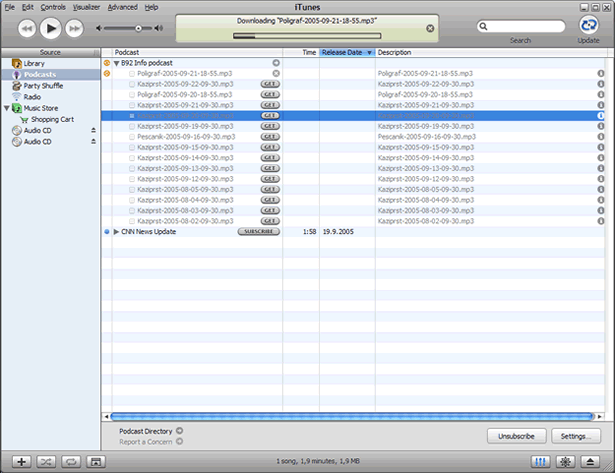The width and height of the screenshot is (615, 473).
Task: Check the box for Kaziprst-2005-09-14-09-30.mp3
Action: tap(132, 158)
